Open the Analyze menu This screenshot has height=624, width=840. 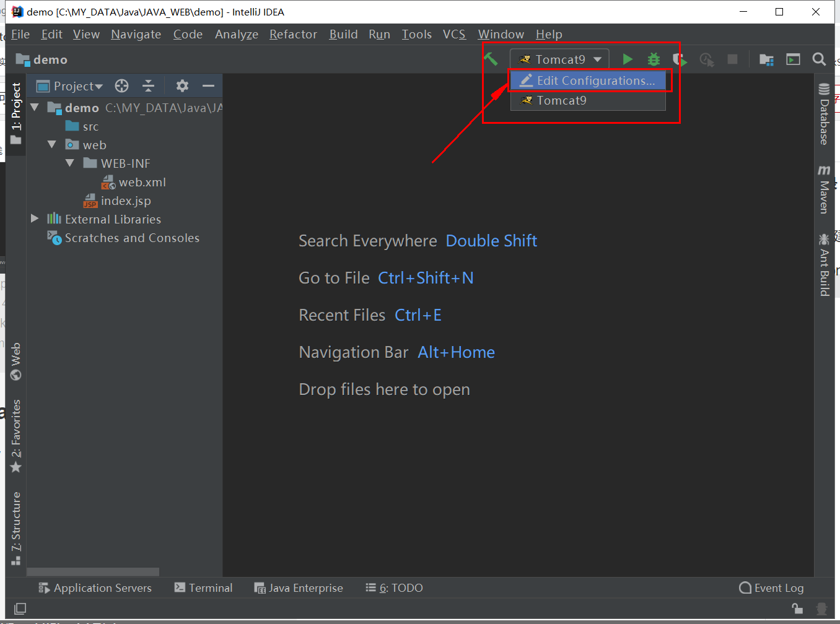pyautogui.click(x=237, y=34)
